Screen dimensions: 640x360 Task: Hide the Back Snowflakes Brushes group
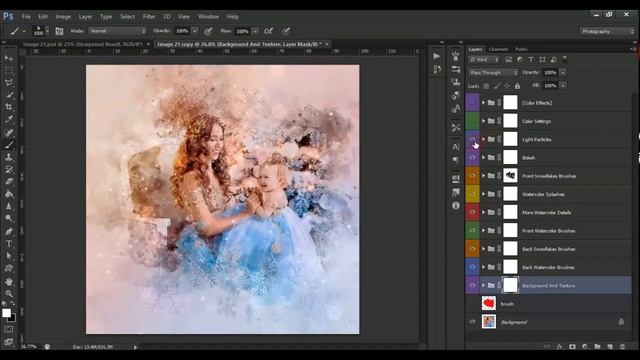[473, 249]
